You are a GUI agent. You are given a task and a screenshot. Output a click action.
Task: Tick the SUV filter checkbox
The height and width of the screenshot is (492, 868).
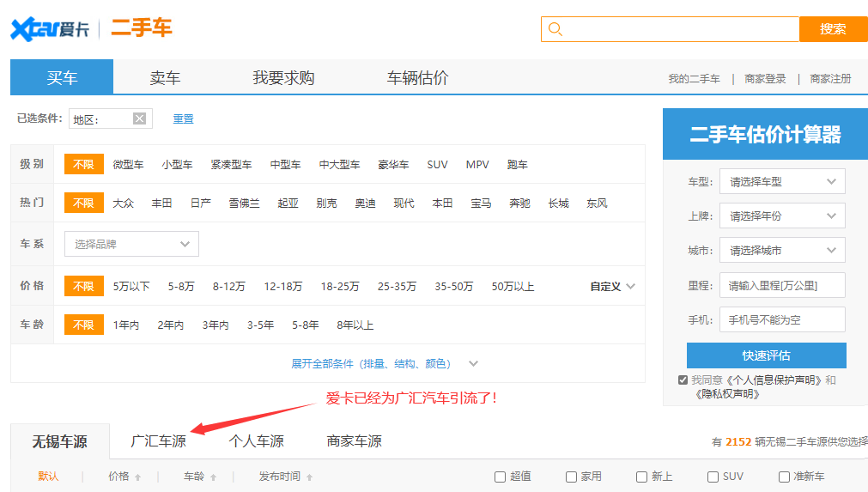[x=713, y=477]
